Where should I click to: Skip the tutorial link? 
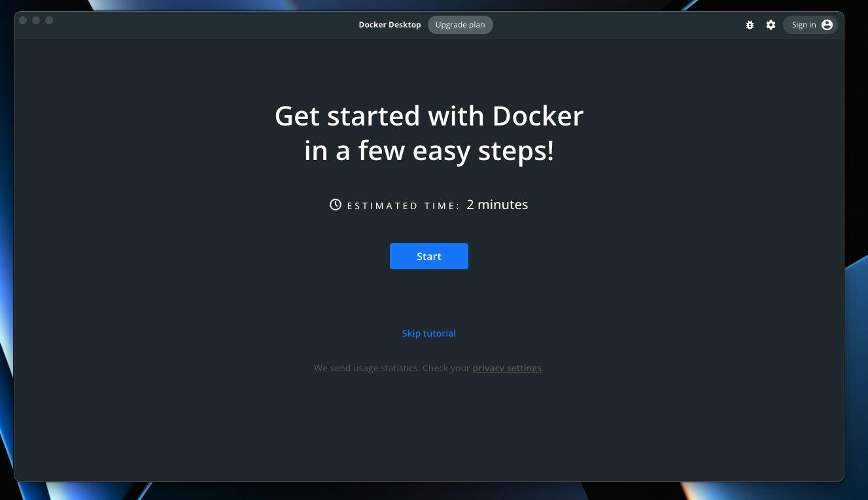click(429, 333)
